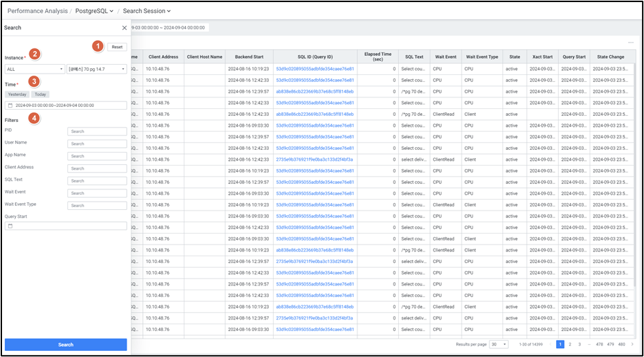Click the PID filter search field

[x=97, y=131]
